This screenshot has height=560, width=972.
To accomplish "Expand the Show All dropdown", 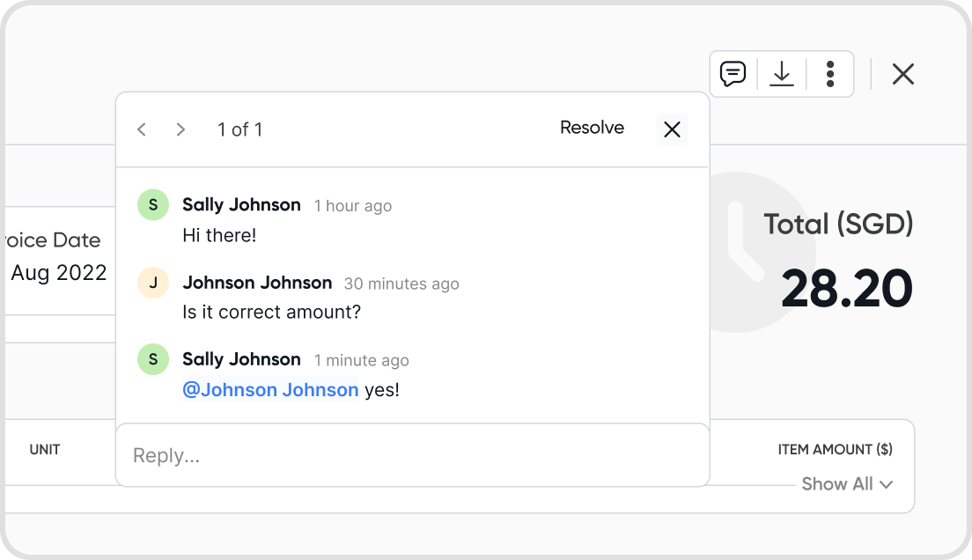I will pyautogui.click(x=847, y=484).
